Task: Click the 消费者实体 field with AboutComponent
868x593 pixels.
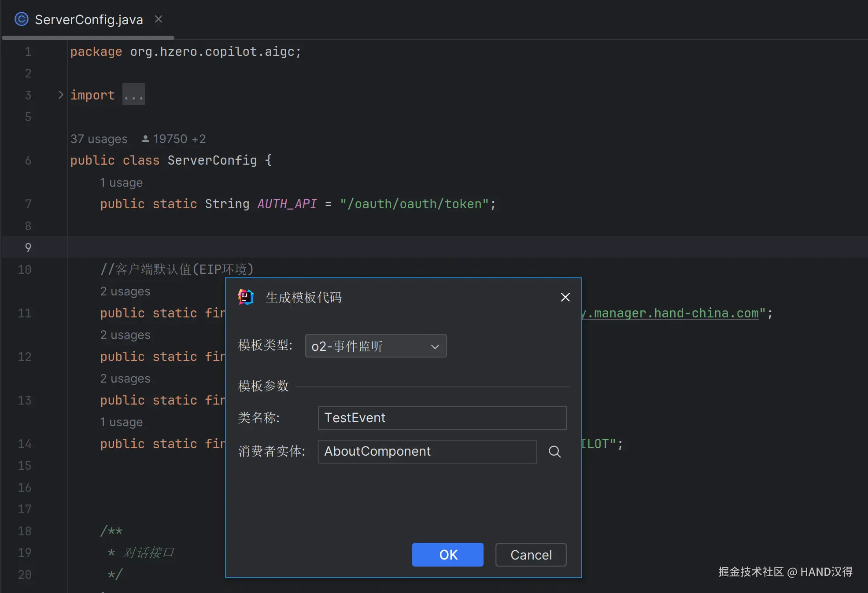Action: point(427,452)
